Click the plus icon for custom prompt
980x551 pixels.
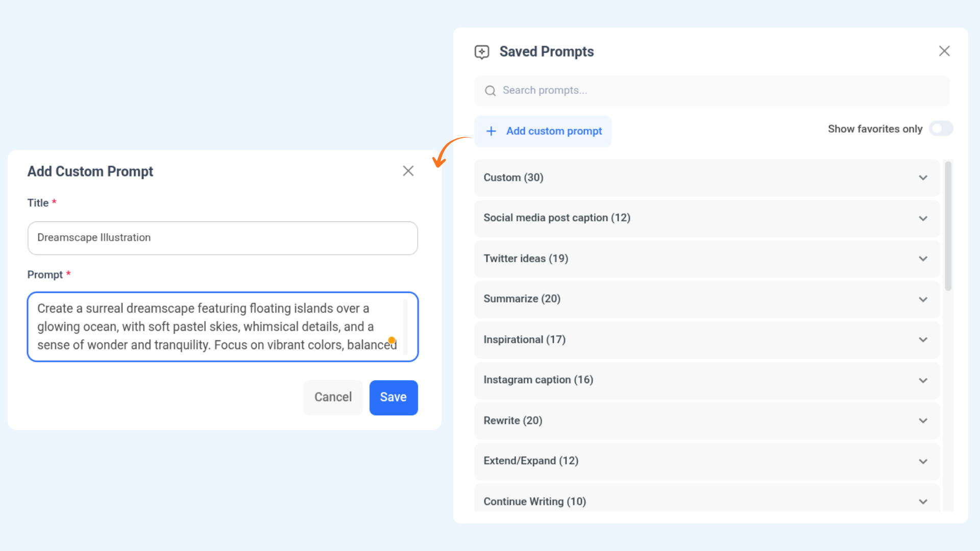(491, 131)
